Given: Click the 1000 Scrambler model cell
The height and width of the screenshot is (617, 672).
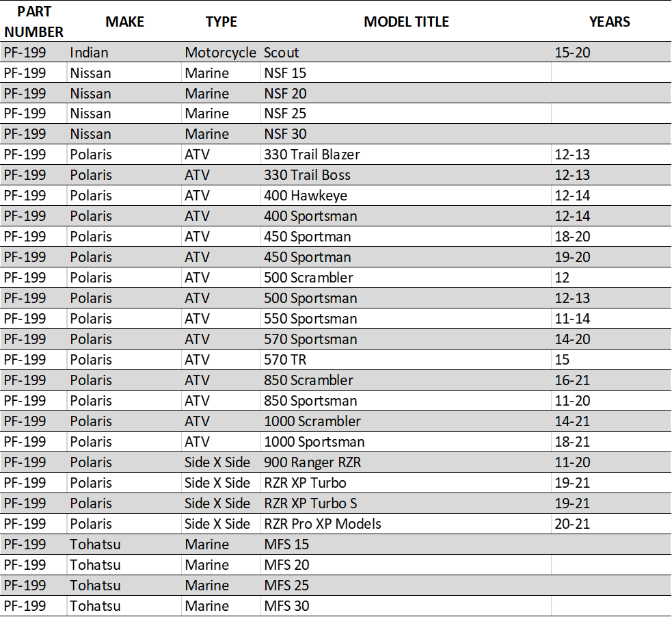Looking at the screenshot, I should [x=406, y=421].
